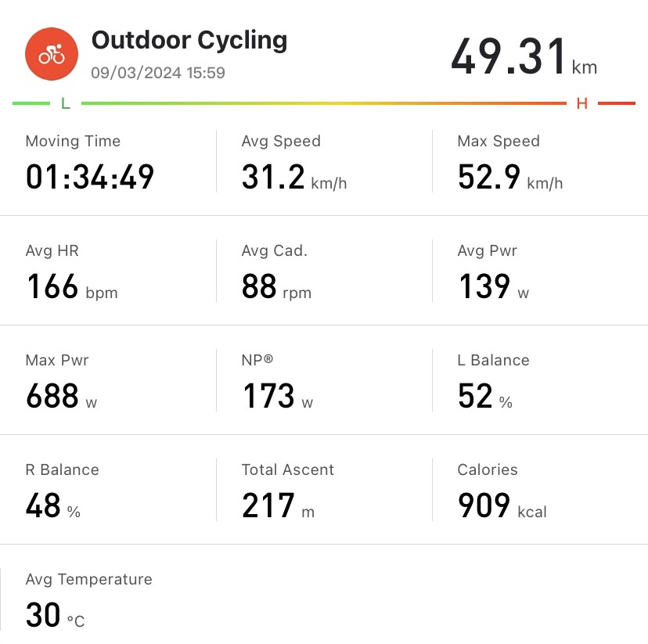This screenshot has width=648, height=644.
Task: Select the Avg Cad. 88 rpm tile
Action: pyautogui.click(x=325, y=271)
